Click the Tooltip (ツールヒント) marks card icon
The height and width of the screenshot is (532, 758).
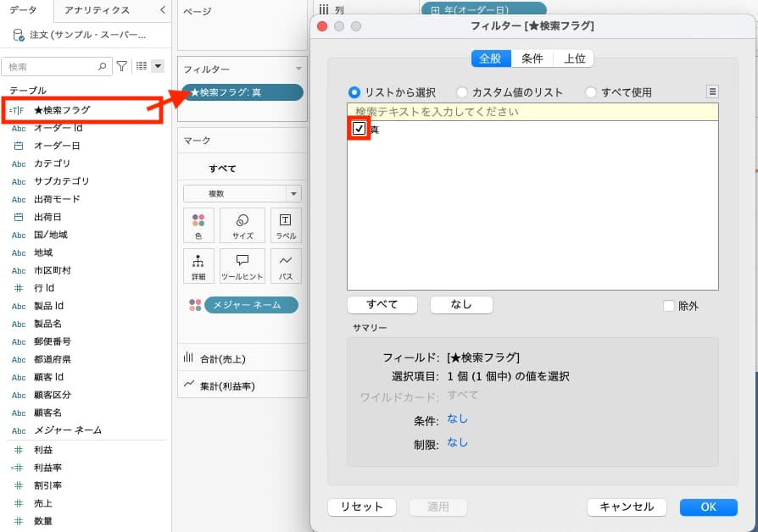[242, 265]
